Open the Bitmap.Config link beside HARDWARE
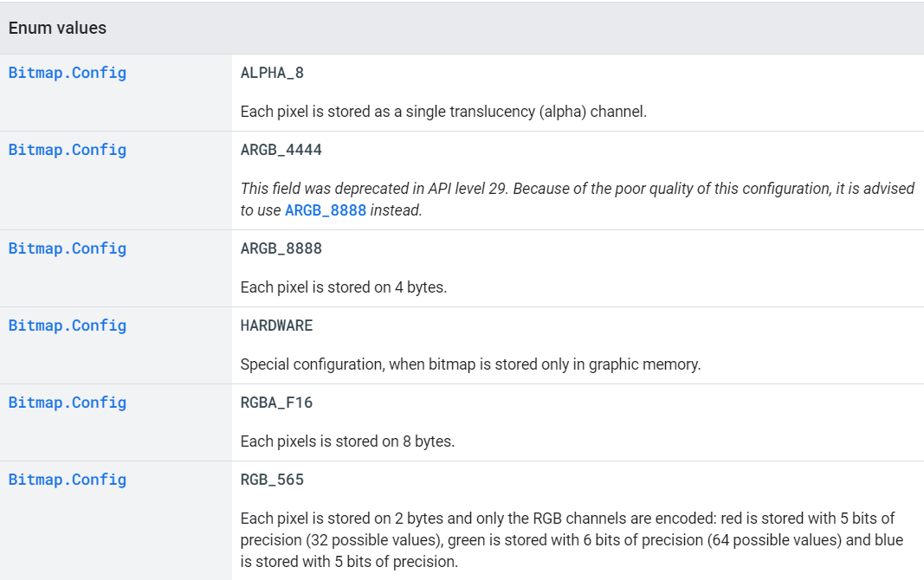This screenshot has width=924, height=580. pos(68,325)
